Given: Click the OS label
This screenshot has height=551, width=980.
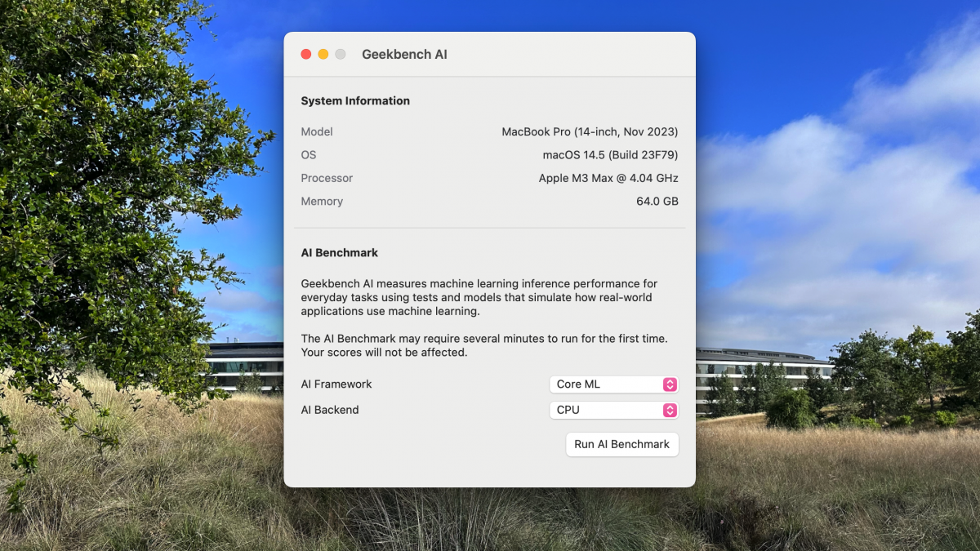Looking at the screenshot, I should 309,155.
